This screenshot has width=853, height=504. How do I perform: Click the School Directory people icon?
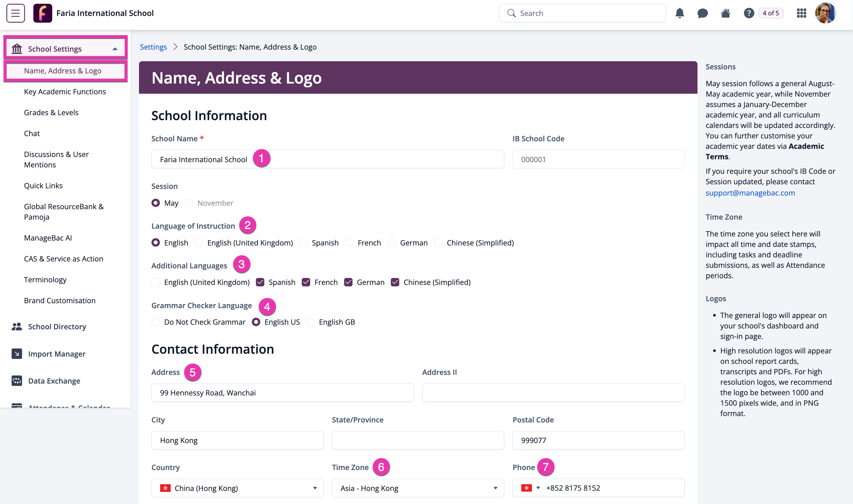(17, 326)
